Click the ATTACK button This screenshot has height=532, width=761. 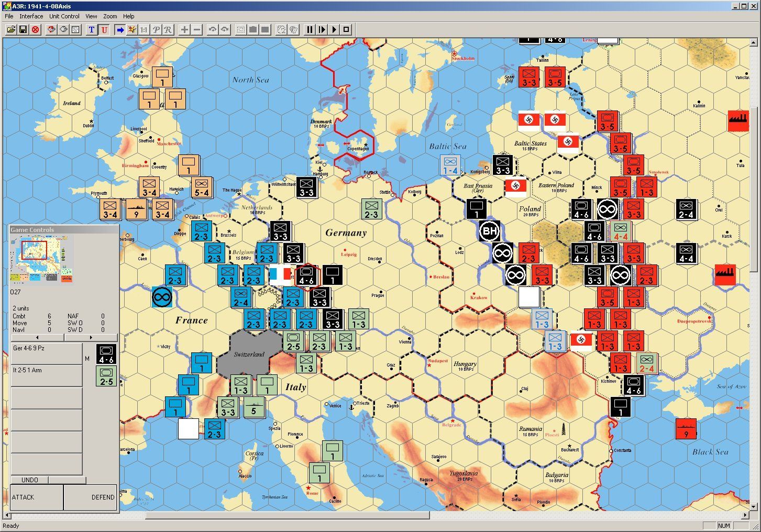(x=37, y=497)
